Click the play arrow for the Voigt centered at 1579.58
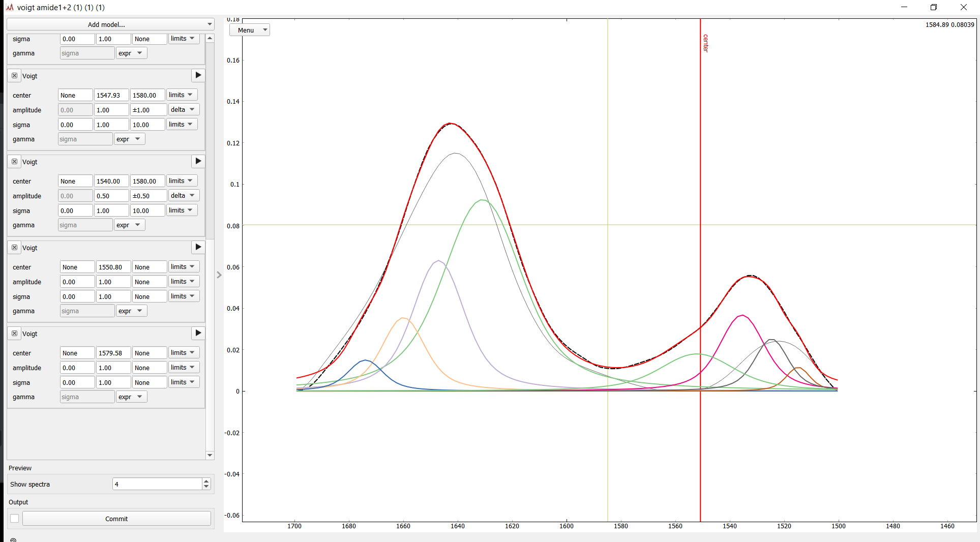Screen dimensions: 980x542 click(x=198, y=333)
